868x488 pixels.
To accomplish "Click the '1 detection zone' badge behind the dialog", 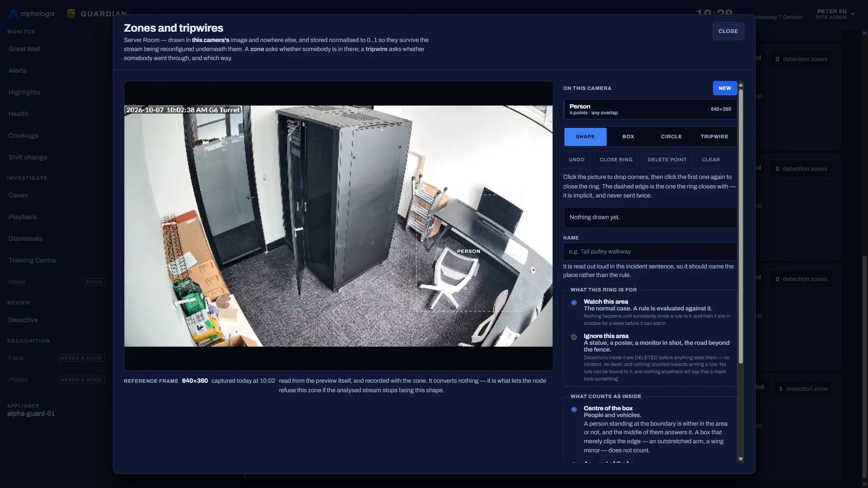I will pos(803,389).
